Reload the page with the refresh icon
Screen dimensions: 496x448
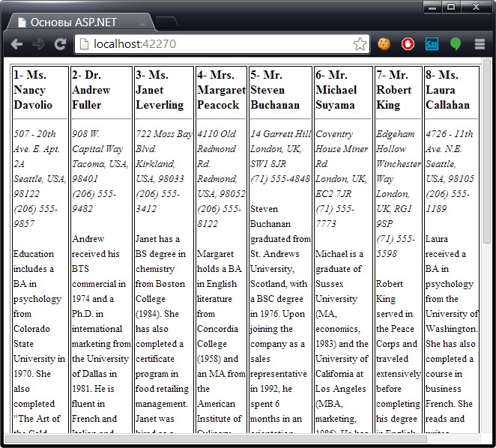(x=60, y=44)
